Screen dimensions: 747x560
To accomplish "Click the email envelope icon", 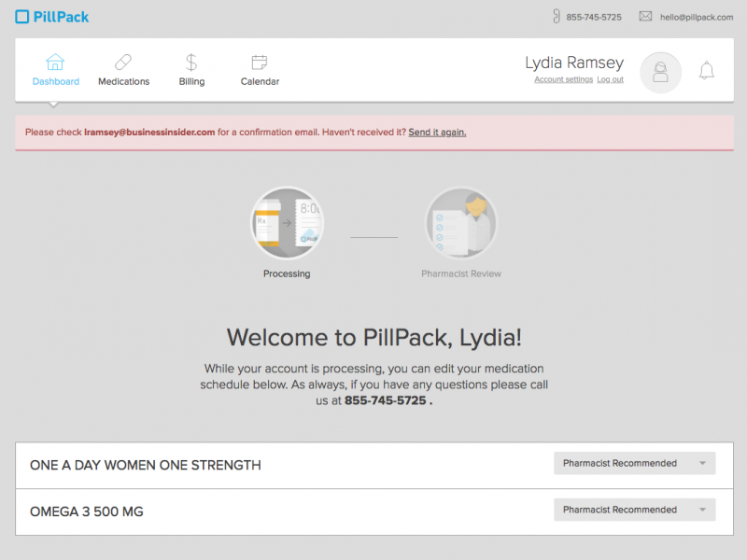I will pyautogui.click(x=645, y=17).
